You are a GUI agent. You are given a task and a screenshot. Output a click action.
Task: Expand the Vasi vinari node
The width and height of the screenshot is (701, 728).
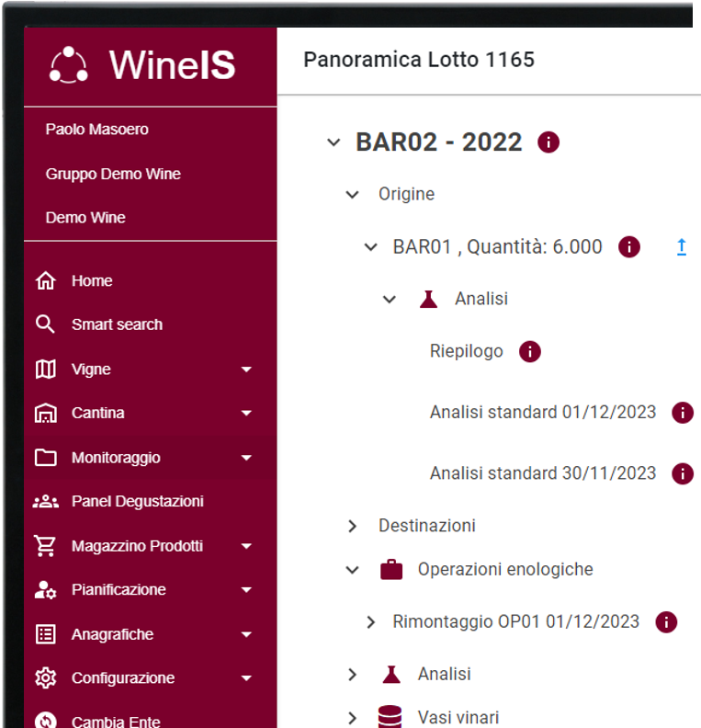click(352, 718)
